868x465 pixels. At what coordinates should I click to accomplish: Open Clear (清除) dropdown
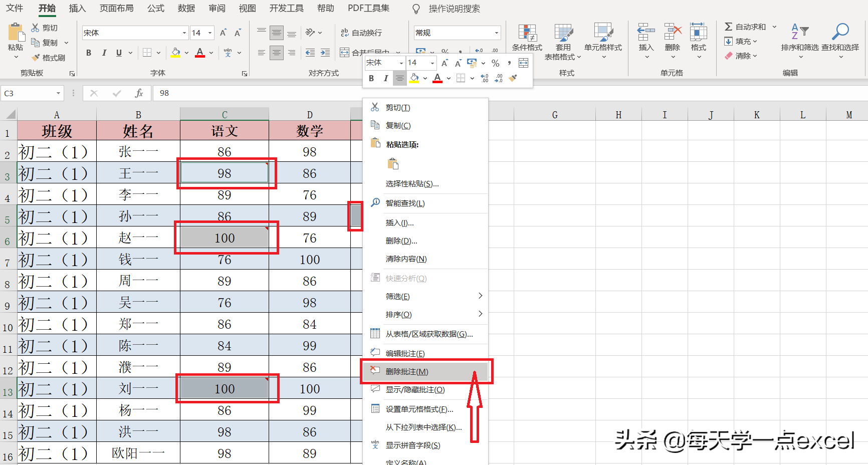click(x=741, y=56)
